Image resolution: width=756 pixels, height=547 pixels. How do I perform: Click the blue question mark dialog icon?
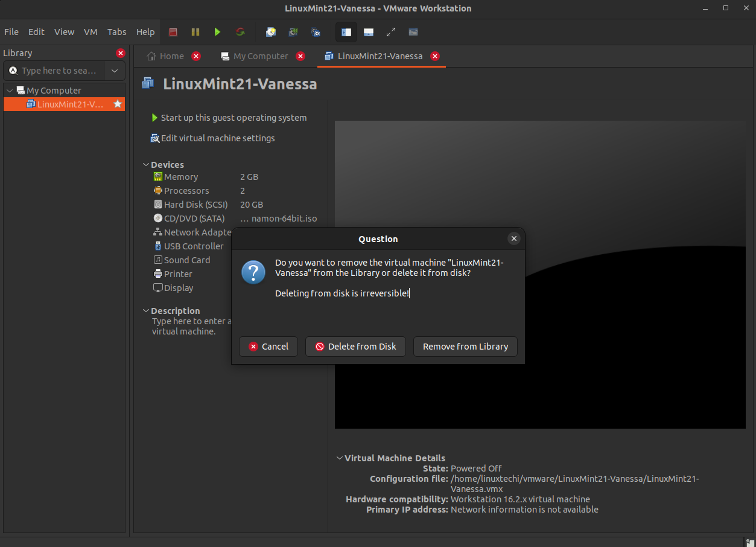point(253,272)
